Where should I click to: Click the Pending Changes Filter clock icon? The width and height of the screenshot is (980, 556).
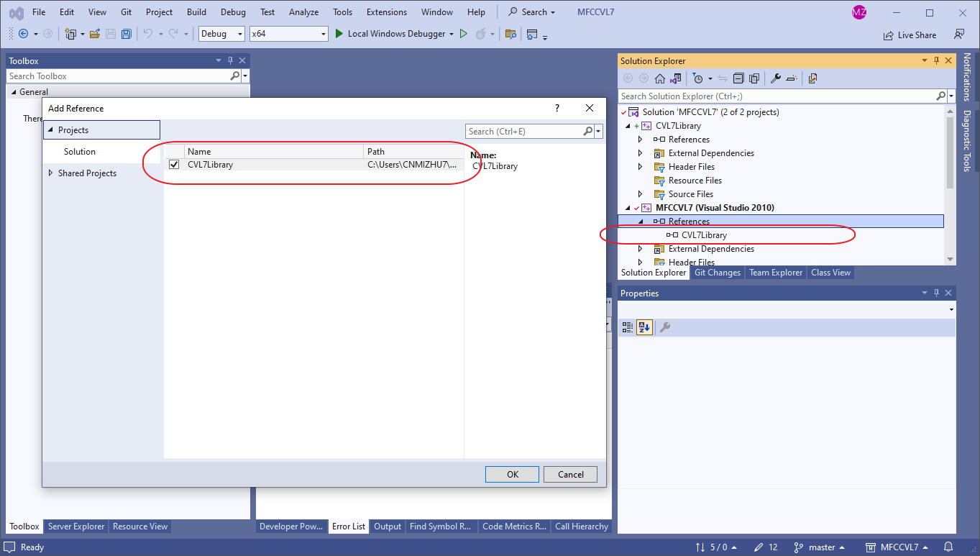[x=697, y=78]
